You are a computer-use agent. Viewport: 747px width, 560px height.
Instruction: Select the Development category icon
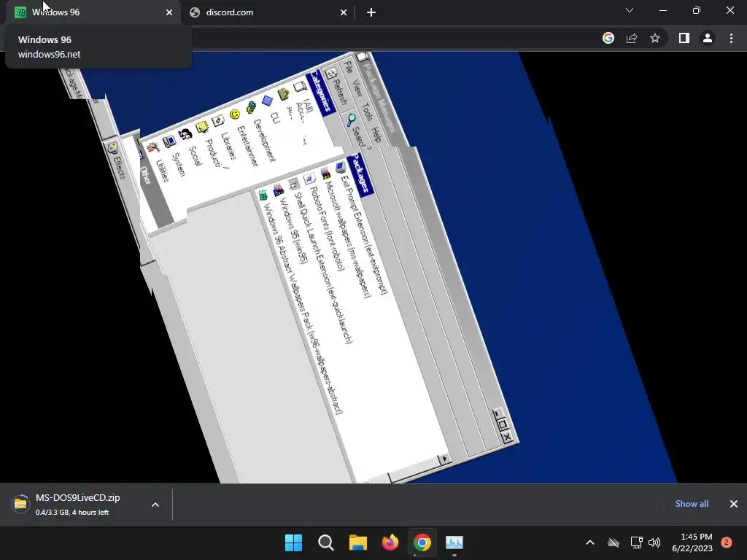coord(251,108)
